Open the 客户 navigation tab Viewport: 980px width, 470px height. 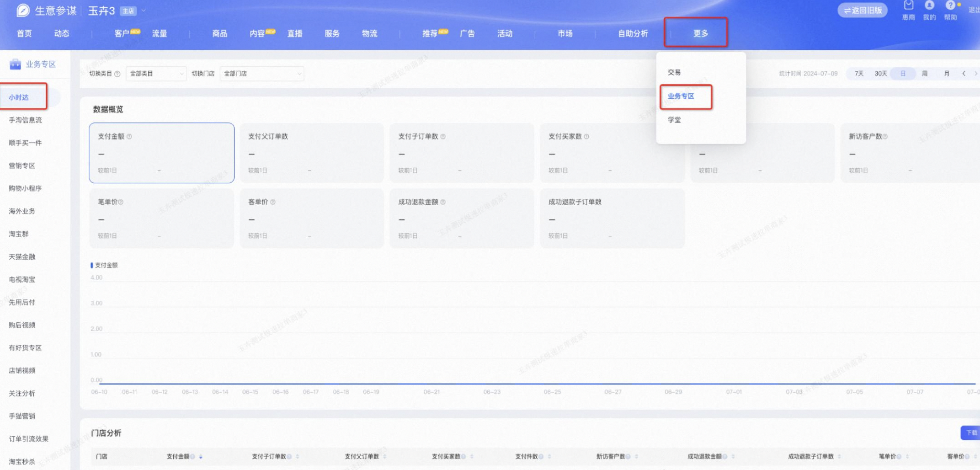tap(122, 33)
